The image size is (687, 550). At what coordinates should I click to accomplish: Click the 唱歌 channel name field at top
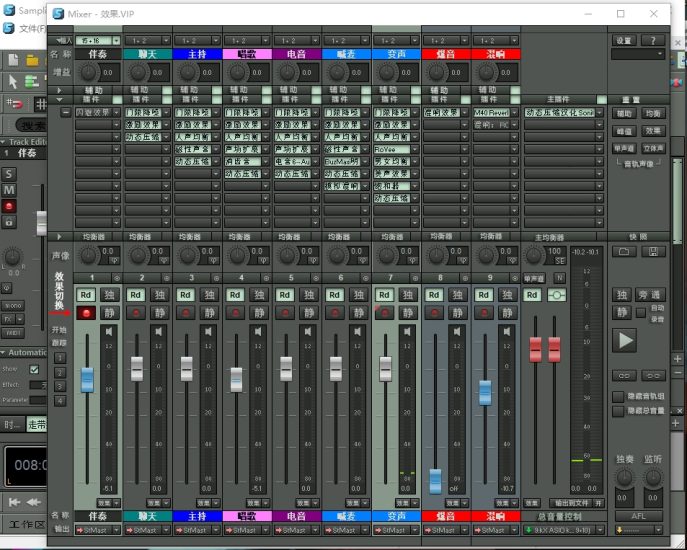pos(247,54)
